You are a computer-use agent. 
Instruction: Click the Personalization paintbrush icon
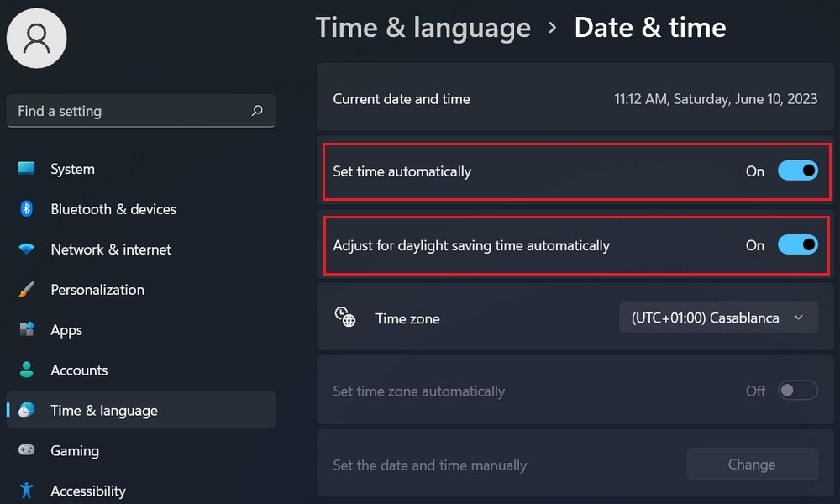[27, 290]
